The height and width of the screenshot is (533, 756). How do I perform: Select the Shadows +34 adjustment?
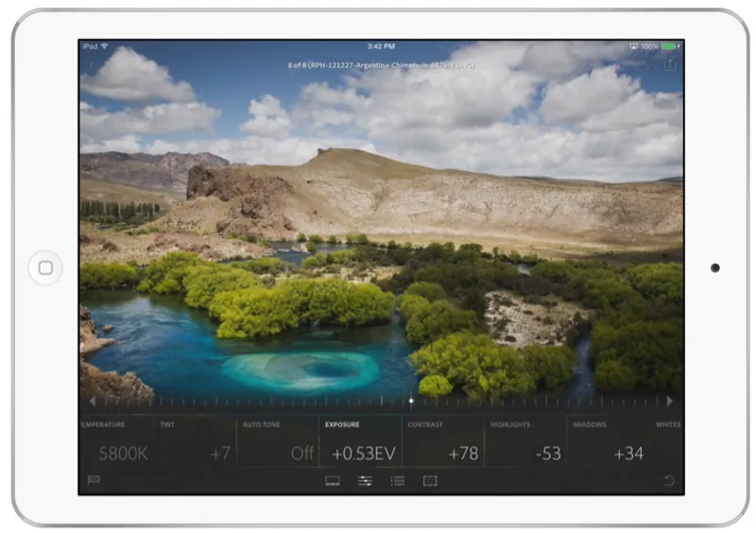click(608, 441)
